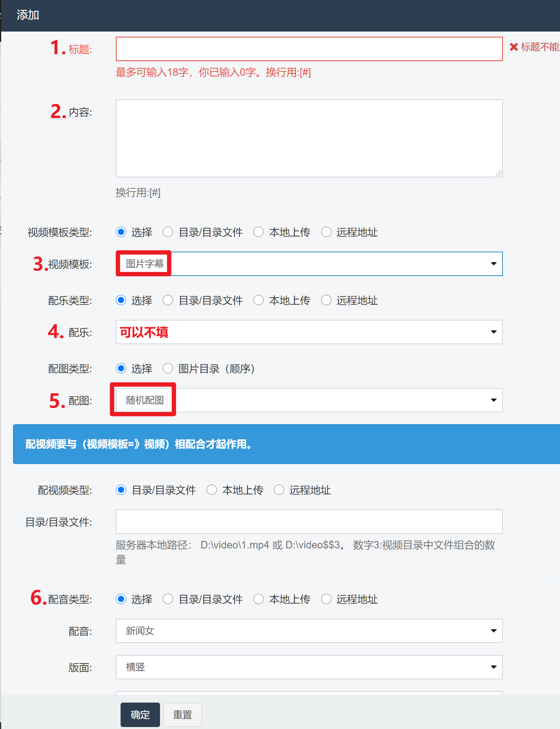Open the 配乐 music dropdown

pyautogui.click(x=309, y=332)
